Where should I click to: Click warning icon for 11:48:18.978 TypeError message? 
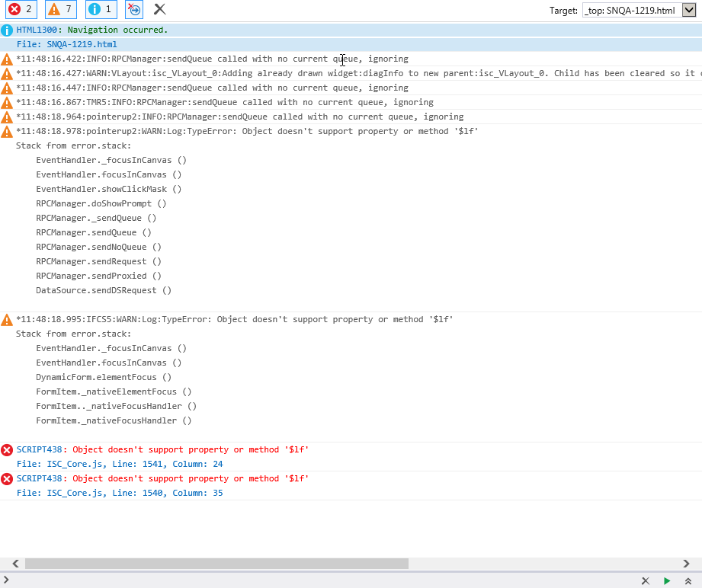[7, 132]
